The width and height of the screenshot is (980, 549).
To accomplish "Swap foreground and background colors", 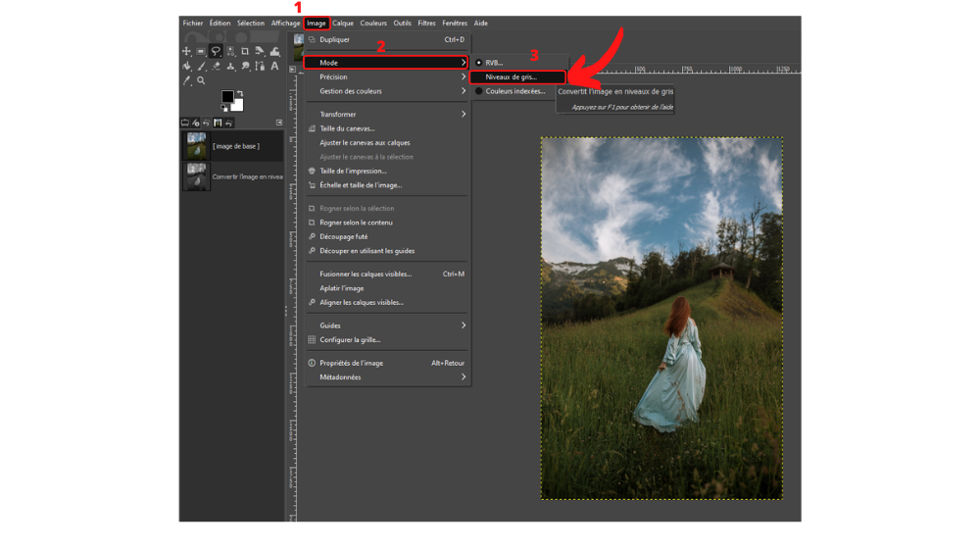I will [x=240, y=93].
